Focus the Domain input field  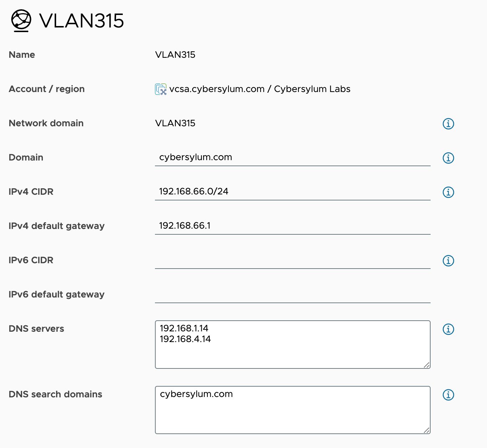pos(292,157)
